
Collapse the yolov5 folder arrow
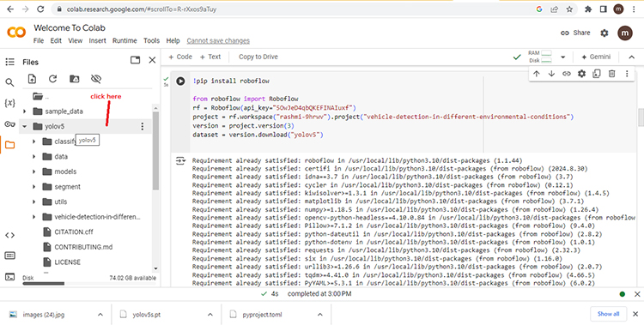(25, 126)
